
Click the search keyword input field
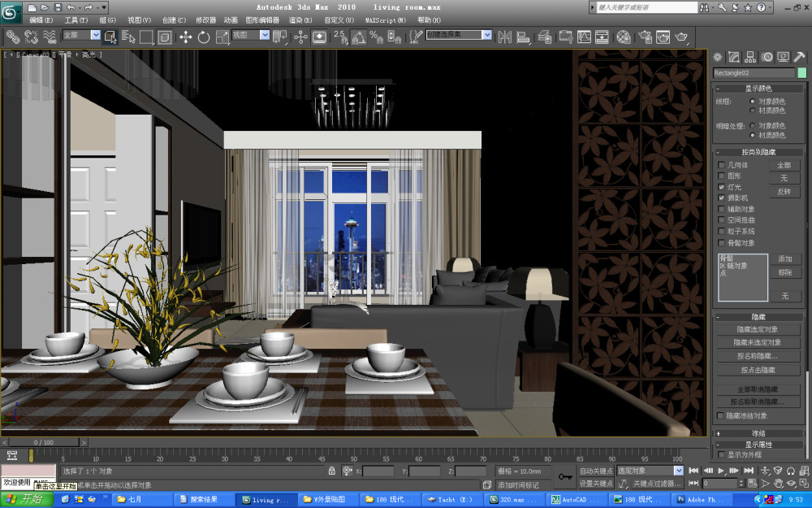(647, 7)
